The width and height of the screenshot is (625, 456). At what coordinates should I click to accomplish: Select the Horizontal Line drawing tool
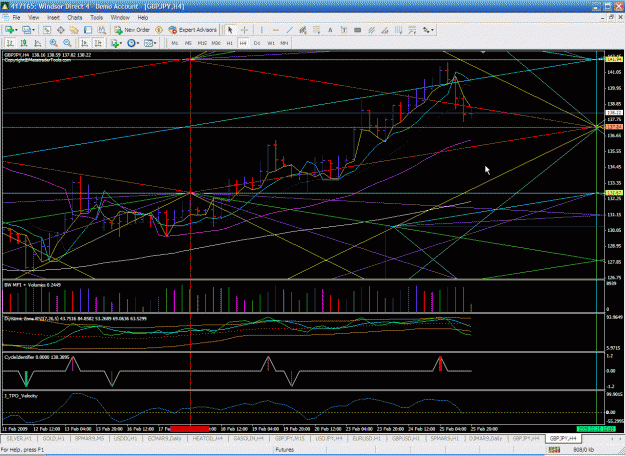pyautogui.click(x=275, y=30)
